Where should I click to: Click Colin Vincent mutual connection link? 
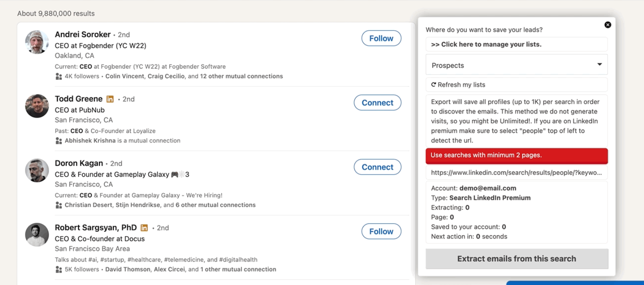(x=125, y=76)
